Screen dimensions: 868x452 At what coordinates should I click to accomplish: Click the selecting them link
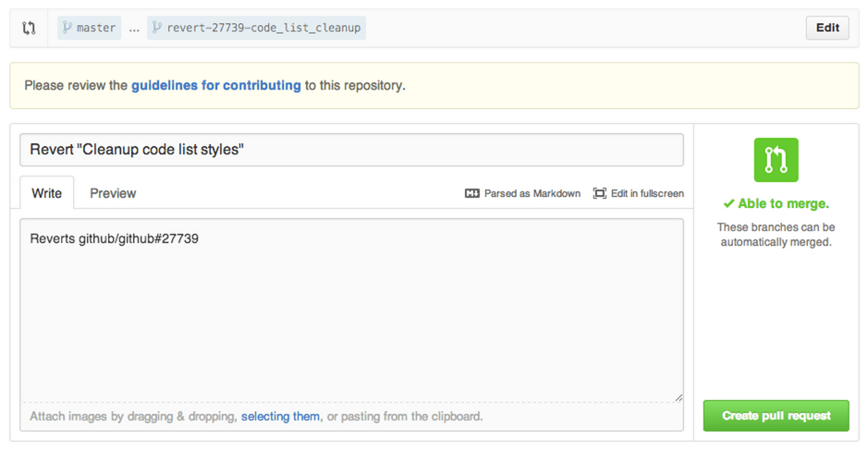(280, 416)
